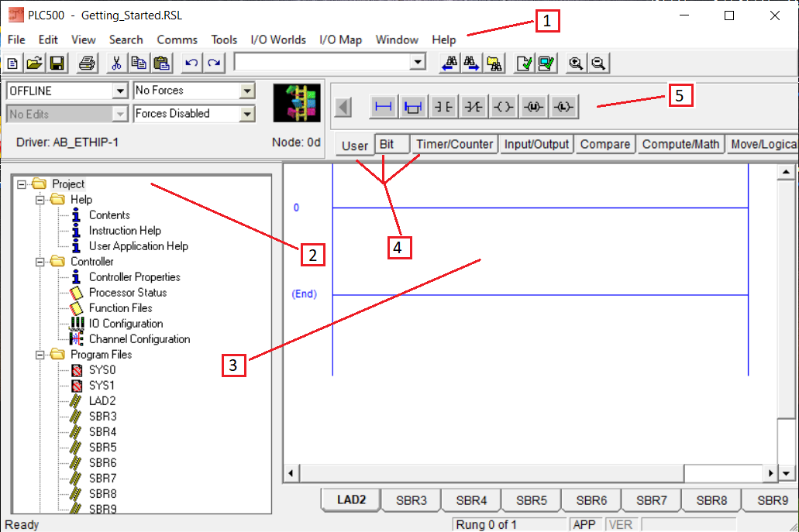Screen dimensions: 799x532
Task: Click the Zoom Out magnifier icon
Action: point(598,63)
